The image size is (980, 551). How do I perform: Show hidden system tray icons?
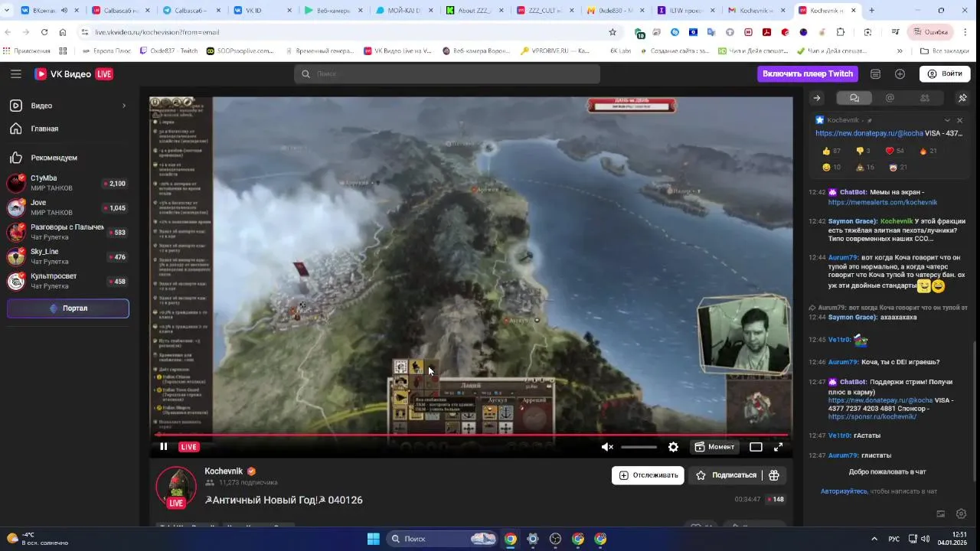[x=874, y=539]
